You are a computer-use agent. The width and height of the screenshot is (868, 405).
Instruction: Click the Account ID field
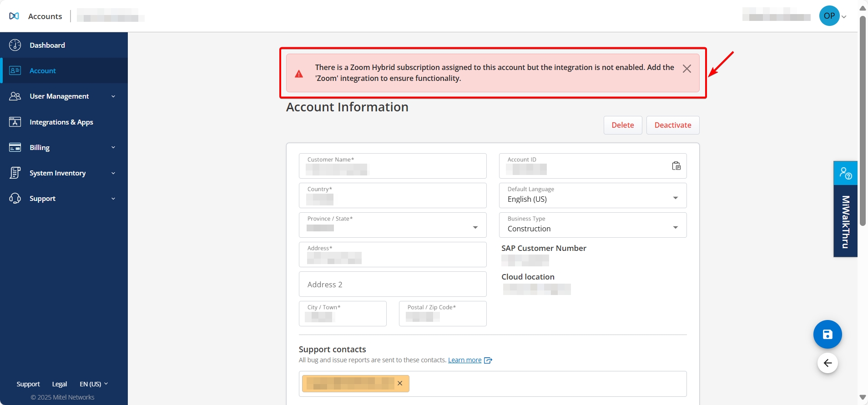(x=593, y=166)
